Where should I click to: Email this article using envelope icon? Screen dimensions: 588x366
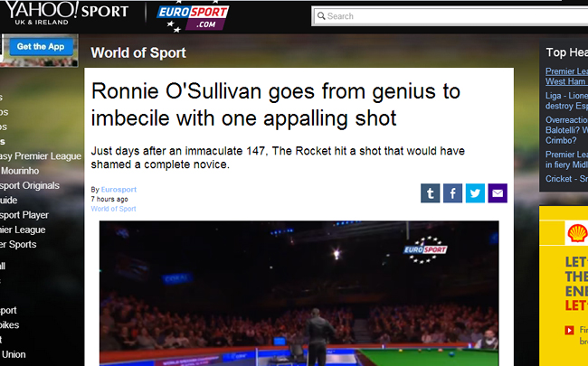[498, 192]
